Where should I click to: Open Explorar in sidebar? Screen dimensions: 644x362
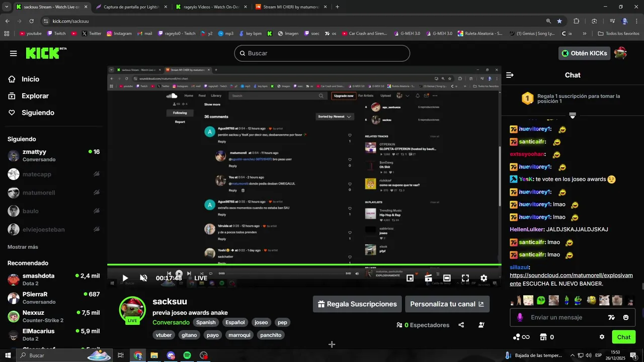[35, 96]
